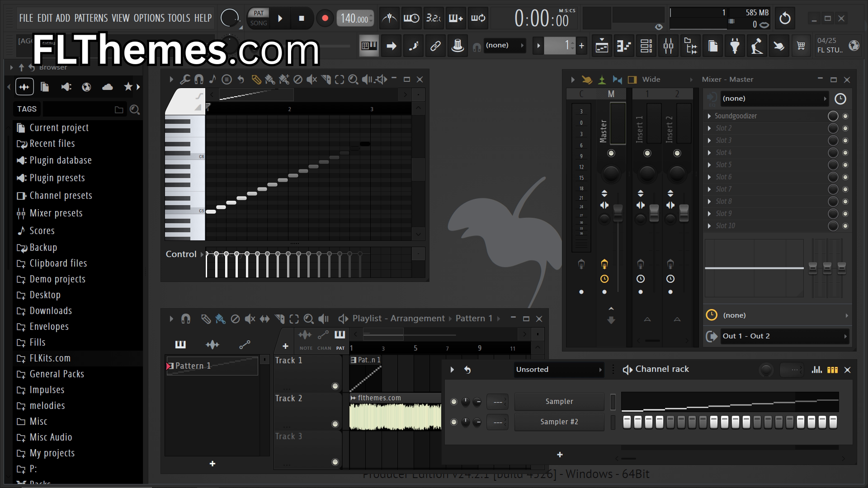The image size is (868, 488).
Task: Select the paint brush tool in piano roll
Action: [x=270, y=80]
